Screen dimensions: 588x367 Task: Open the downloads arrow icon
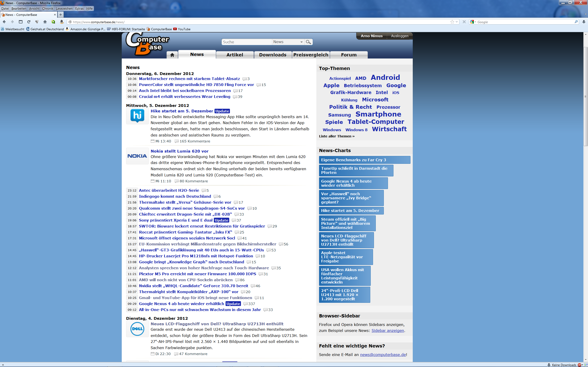click(x=584, y=22)
